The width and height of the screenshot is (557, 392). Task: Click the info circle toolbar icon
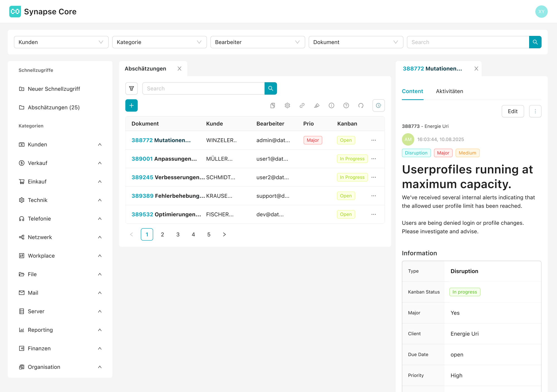331,105
